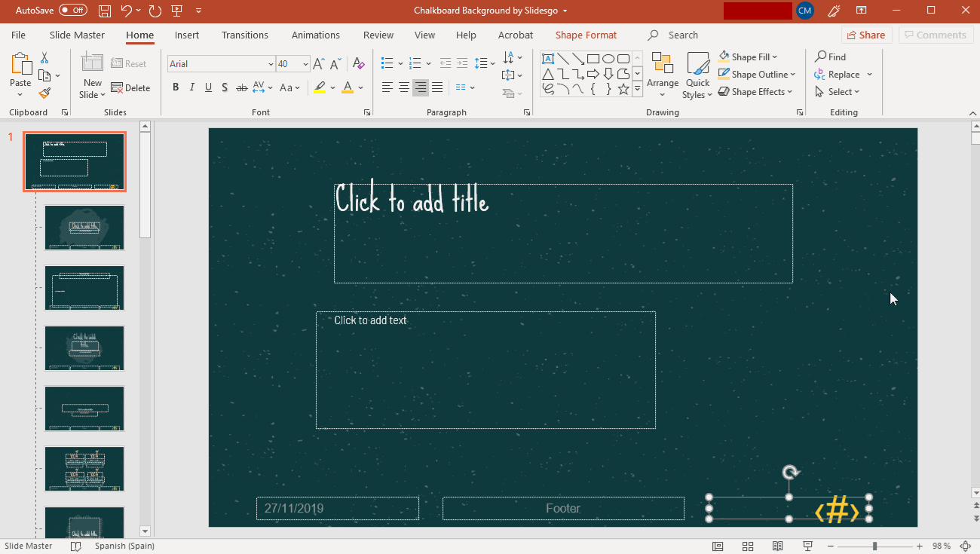The image size is (980, 554).
Task: Toggle Align Right paragraph alignment
Action: pyautogui.click(x=421, y=88)
